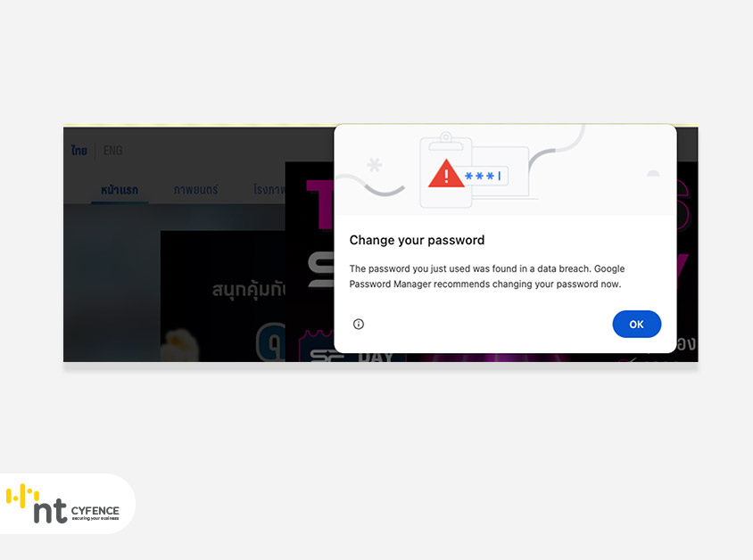Click the pink letter T banner graphic
The height and width of the screenshot is (560, 753).
(319, 204)
